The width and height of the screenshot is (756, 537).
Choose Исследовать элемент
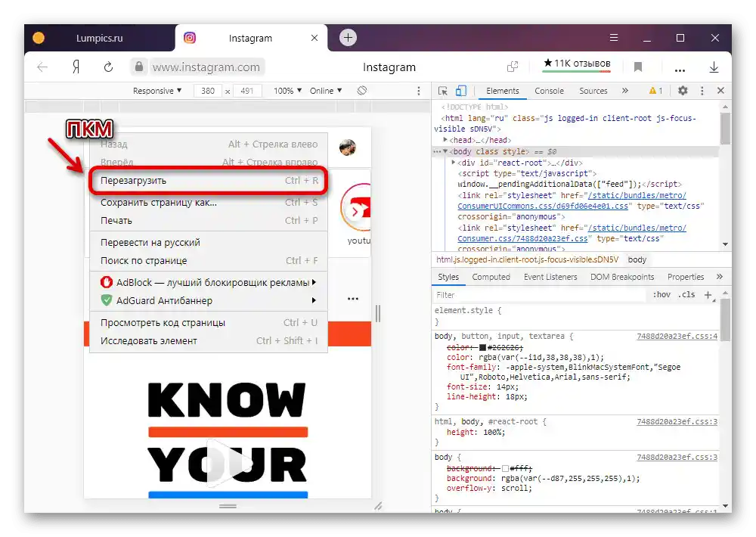point(209,340)
